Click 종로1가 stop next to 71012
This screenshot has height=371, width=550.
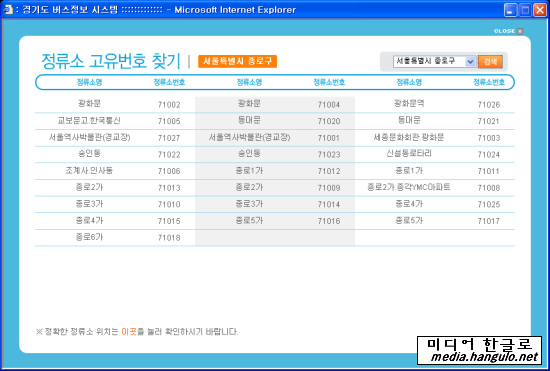pyautogui.click(x=249, y=170)
